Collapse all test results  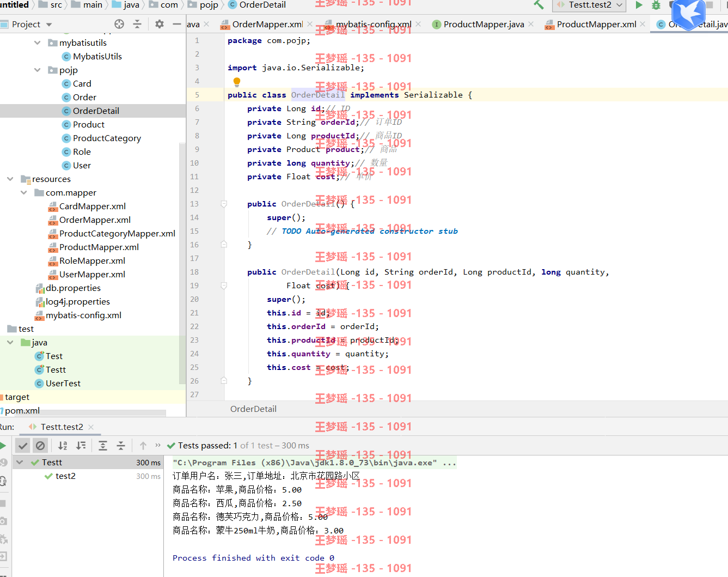click(x=121, y=446)
